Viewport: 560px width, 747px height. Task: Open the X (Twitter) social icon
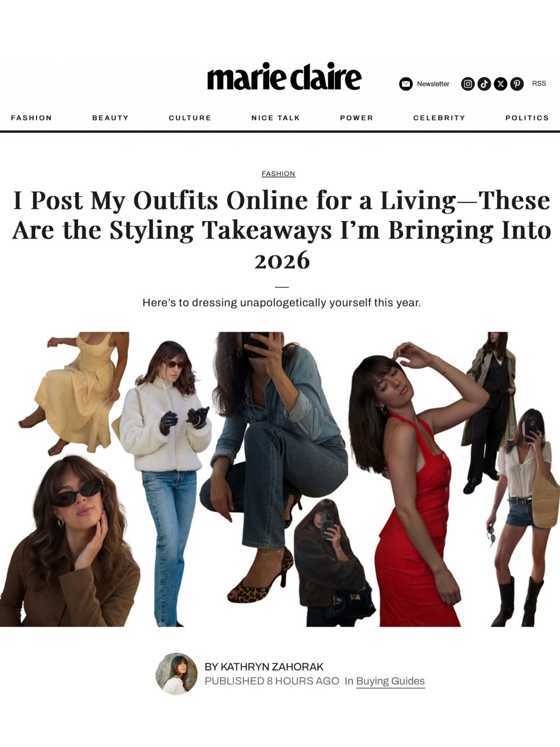click(500, 84)
